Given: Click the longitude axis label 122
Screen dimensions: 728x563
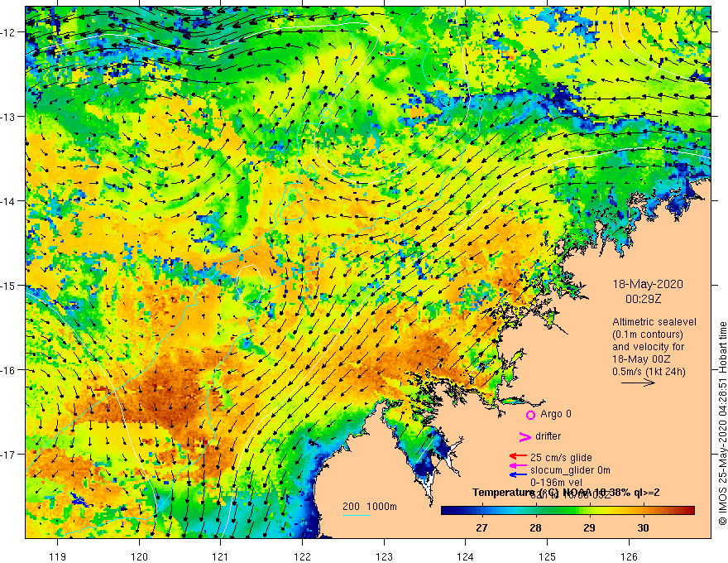Looking at the screenshot, I should click(x=302, y=556).
